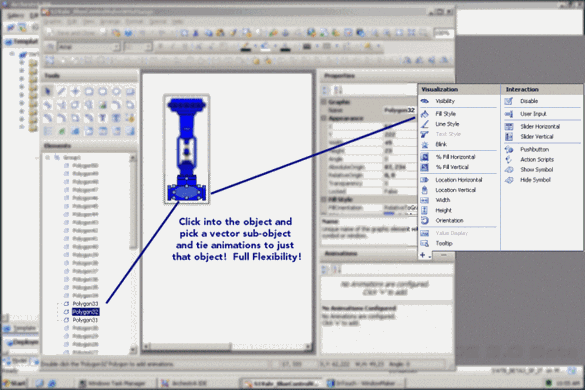Viewport: 585px width, 390px height.
Task: Open the Deployment view in the IDE window
Action: click(21, 342)
